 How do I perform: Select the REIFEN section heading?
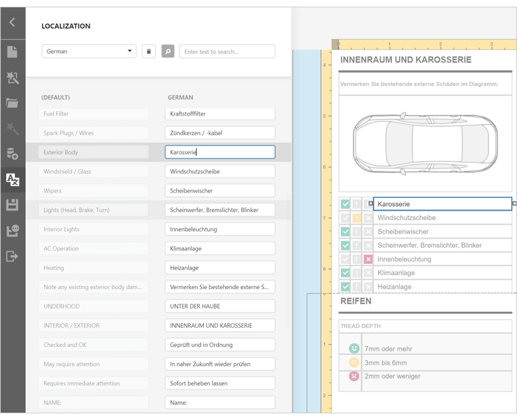356,301
